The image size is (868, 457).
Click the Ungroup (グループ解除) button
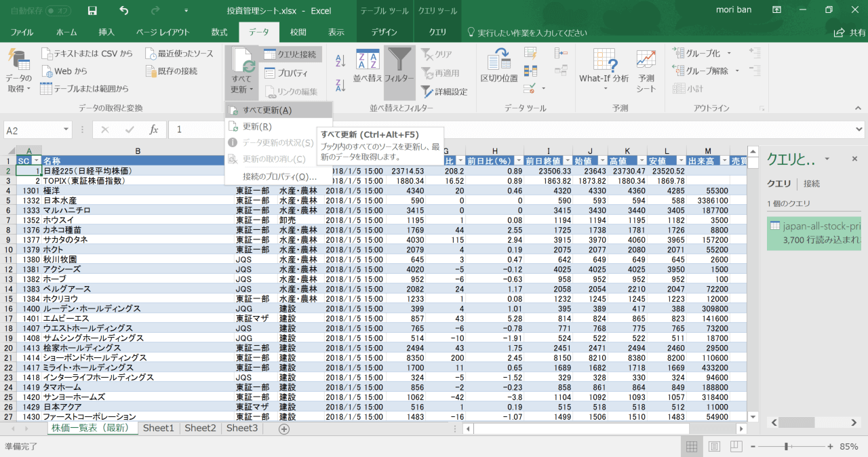pos(701,71)
